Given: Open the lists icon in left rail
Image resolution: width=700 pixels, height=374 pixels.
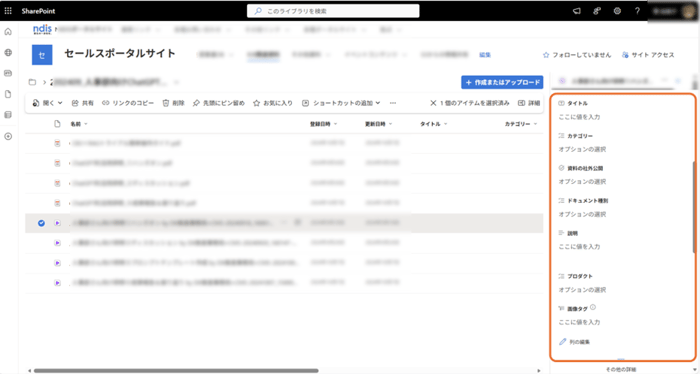Looking at the screenshot, I should (x=8, y=115).
